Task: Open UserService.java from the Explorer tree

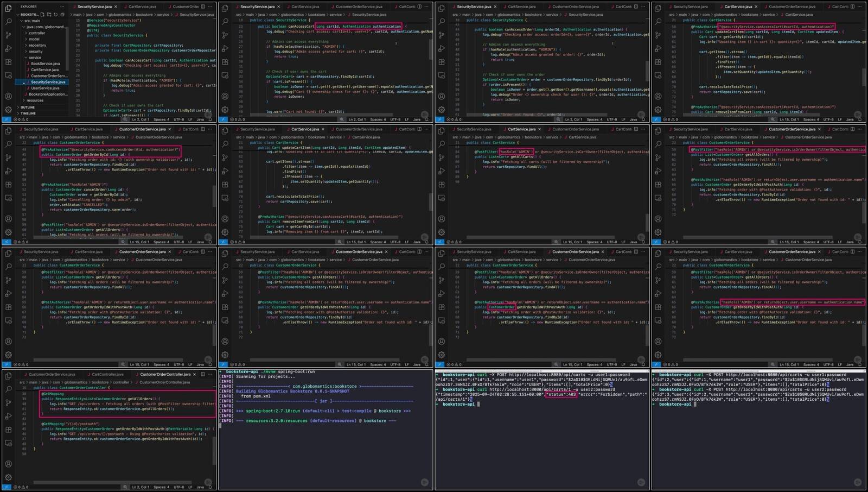Action: click(x=46, y=88)
